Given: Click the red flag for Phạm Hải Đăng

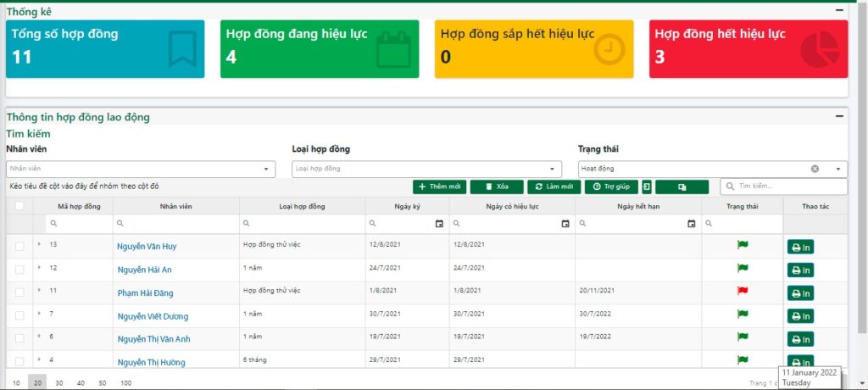Looking at the screenshot, I should coord(743,291).
